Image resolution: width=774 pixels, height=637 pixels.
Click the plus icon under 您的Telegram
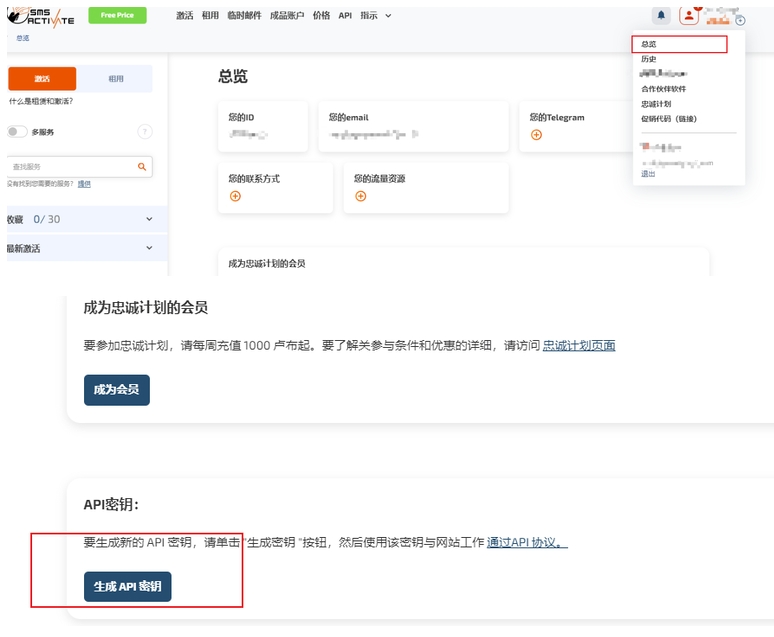pos(537,135)
